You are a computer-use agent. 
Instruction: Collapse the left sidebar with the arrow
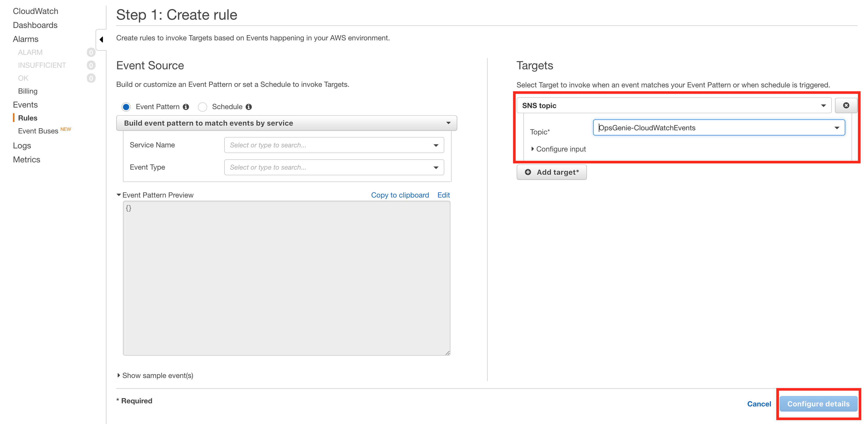click(x=101, y=40)
